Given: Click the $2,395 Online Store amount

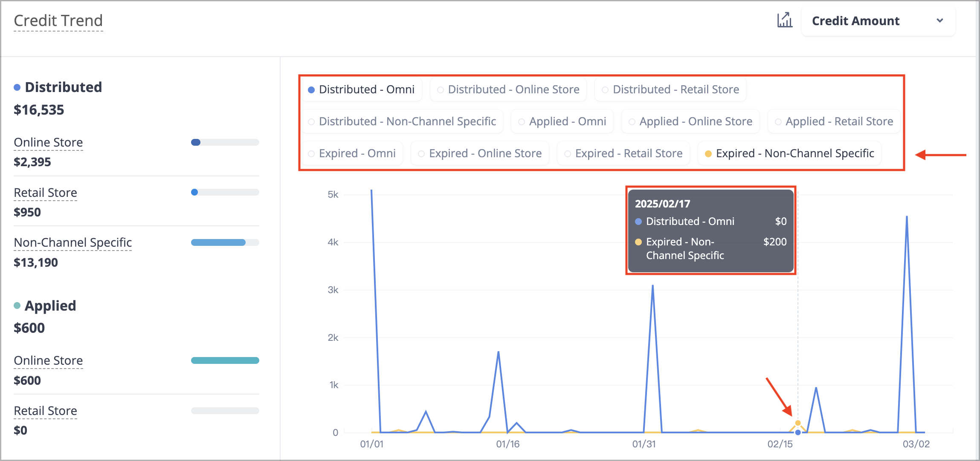Looking at the screenshot, I should click(x=32, y=162).
